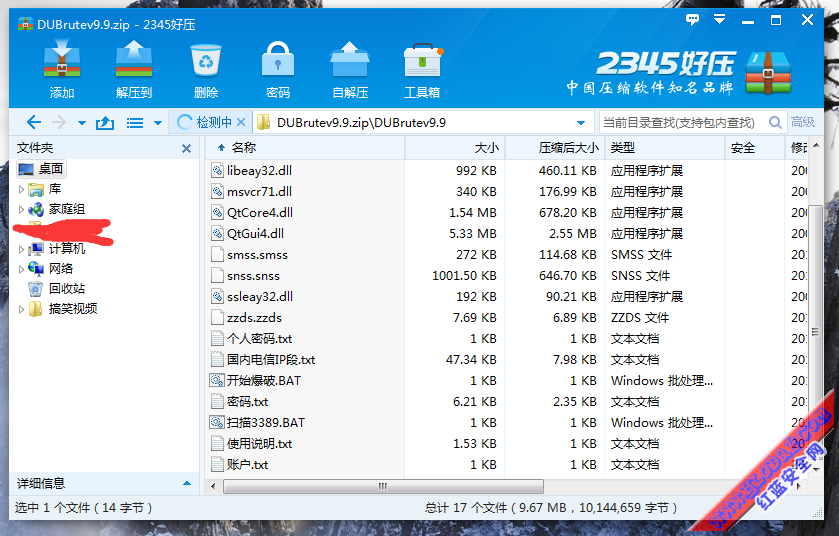Select file 国内电信IP段.txt
This screenshot has height=536, width=839.
271,359
